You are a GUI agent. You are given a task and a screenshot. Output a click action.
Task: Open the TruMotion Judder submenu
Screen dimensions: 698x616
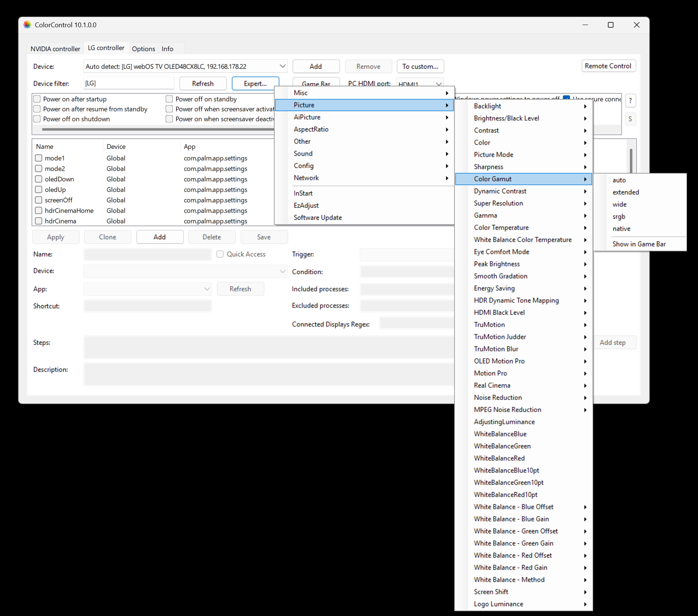(x=524, y=337)
